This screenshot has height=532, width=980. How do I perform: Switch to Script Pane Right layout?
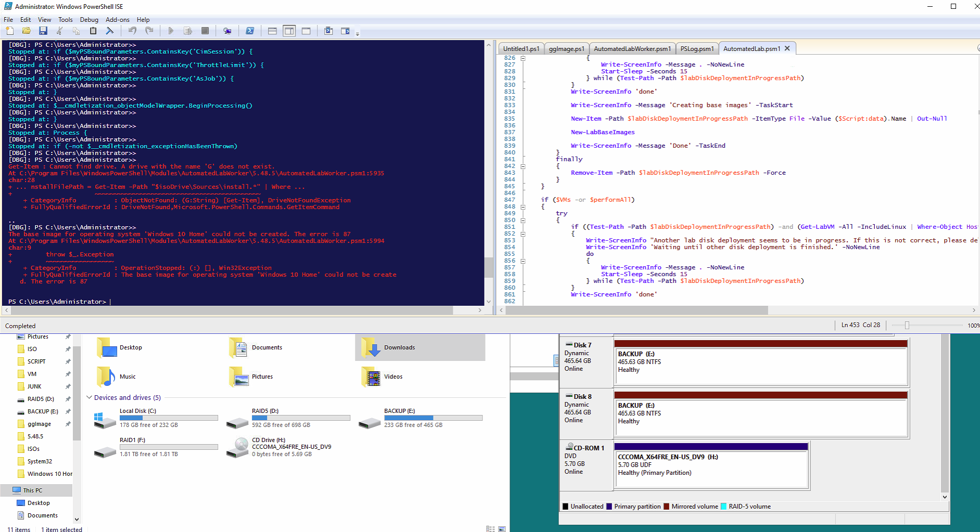(289, 31)
